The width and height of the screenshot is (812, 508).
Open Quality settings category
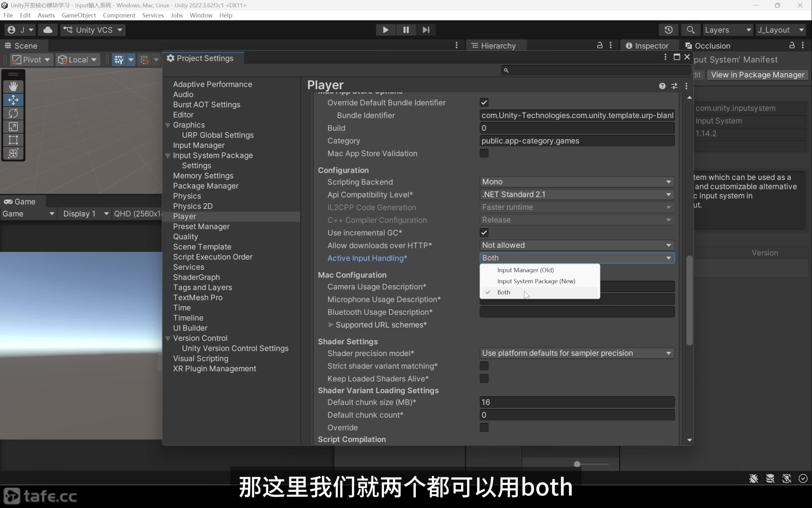(186, 237)
